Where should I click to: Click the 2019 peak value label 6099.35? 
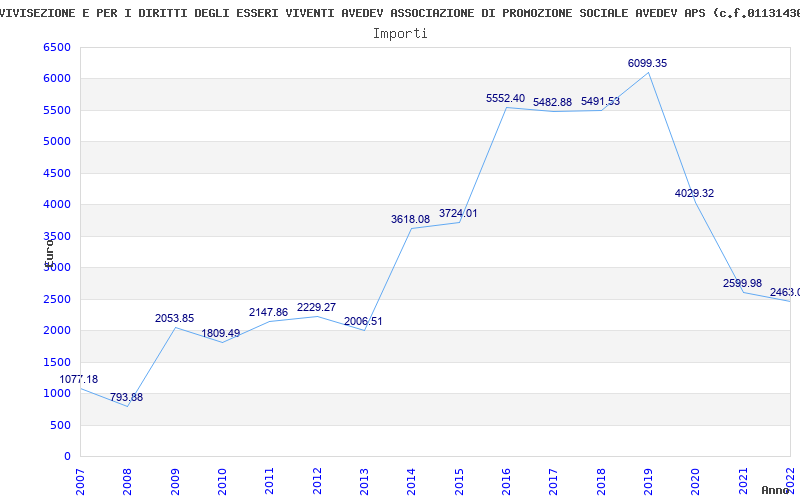pyautogui.click(x=647, y=63)
